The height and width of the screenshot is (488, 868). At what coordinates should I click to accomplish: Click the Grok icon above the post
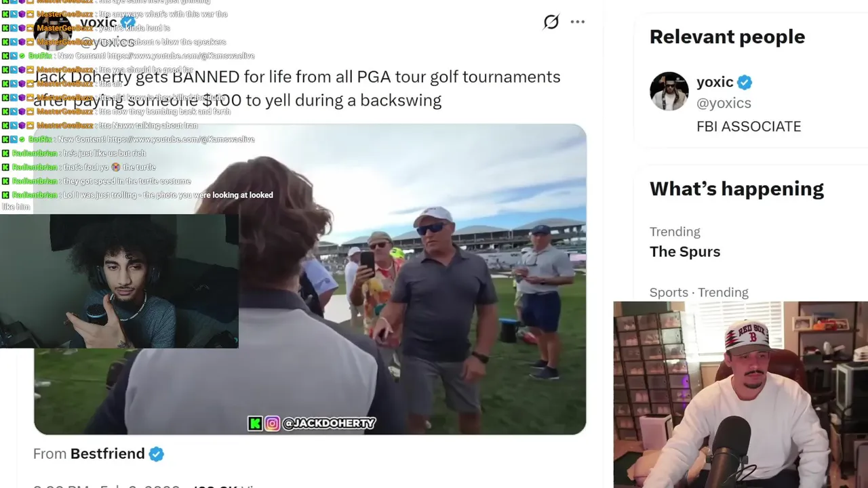(x=551, y=22)
